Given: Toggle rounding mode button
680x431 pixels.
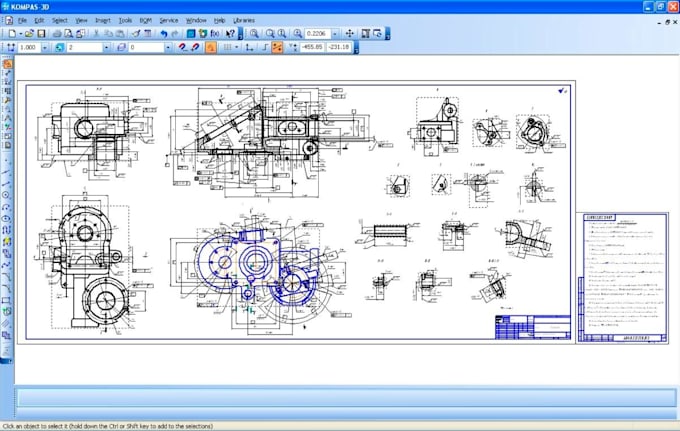Looking at the screenshot, I should [265, 47].
